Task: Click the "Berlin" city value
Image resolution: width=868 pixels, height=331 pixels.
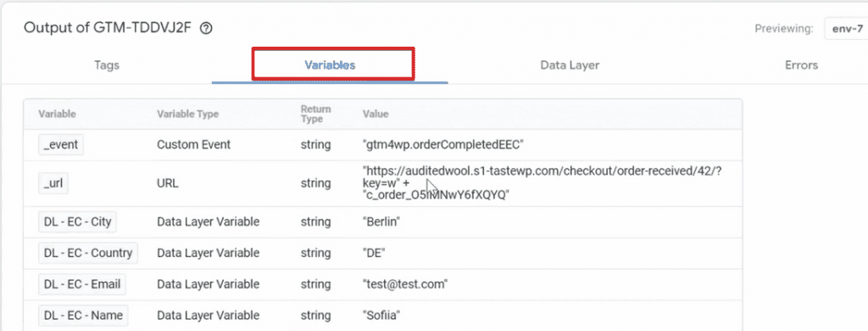Action: [x=381, y=222]
